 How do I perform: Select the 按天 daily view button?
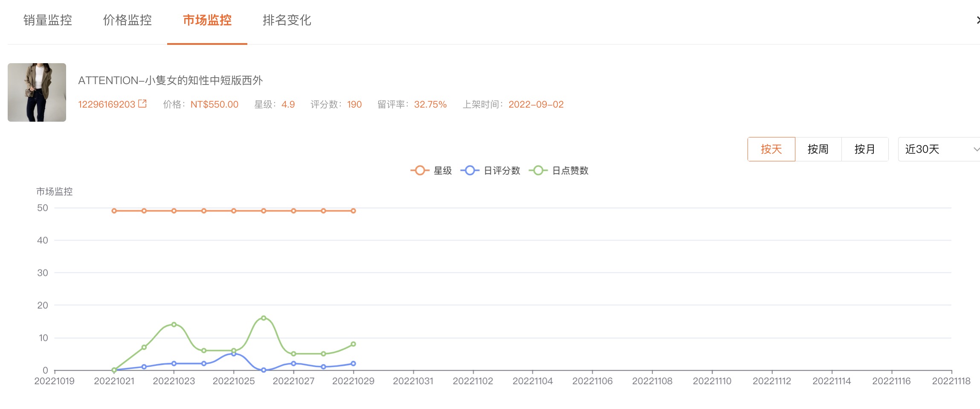(771, 149)
